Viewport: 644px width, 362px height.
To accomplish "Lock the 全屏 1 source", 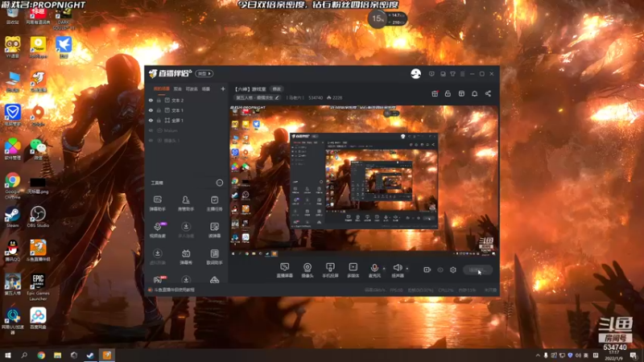I will [159, 120].
